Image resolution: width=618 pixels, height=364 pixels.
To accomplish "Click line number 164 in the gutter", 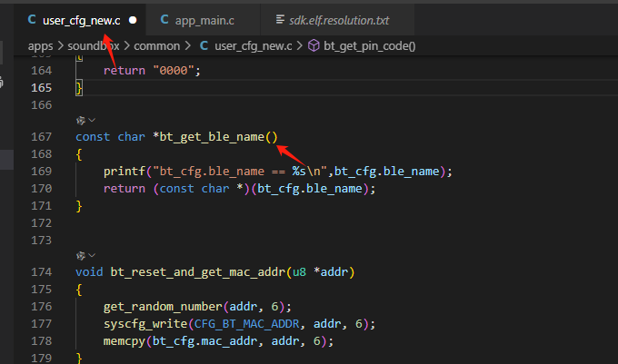I will 42,71.
